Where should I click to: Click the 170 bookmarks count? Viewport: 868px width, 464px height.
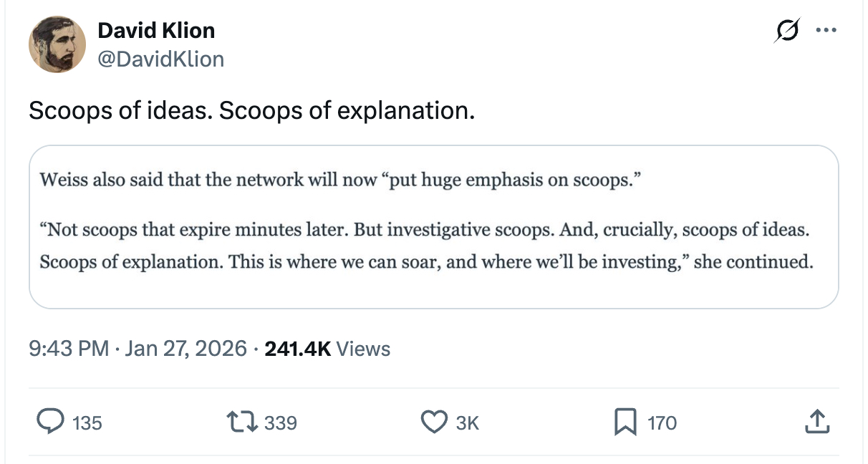click(662, 423)
